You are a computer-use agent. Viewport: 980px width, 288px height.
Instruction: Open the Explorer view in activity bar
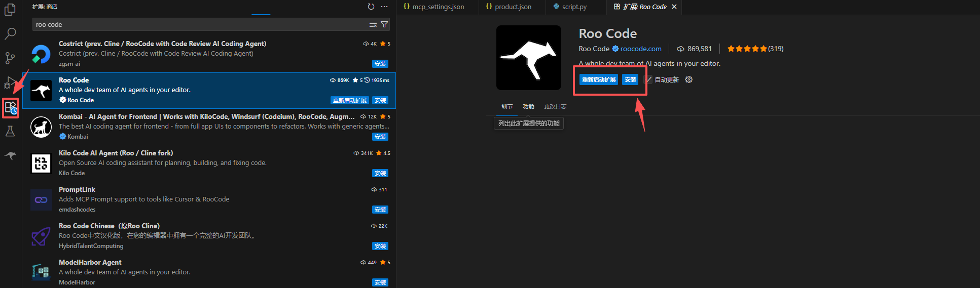tap(10, 10)
